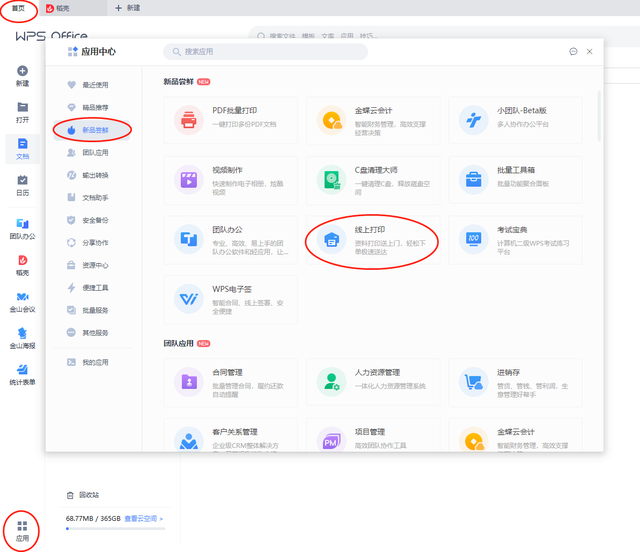Switch to the 首页 tab

(18, 8)
